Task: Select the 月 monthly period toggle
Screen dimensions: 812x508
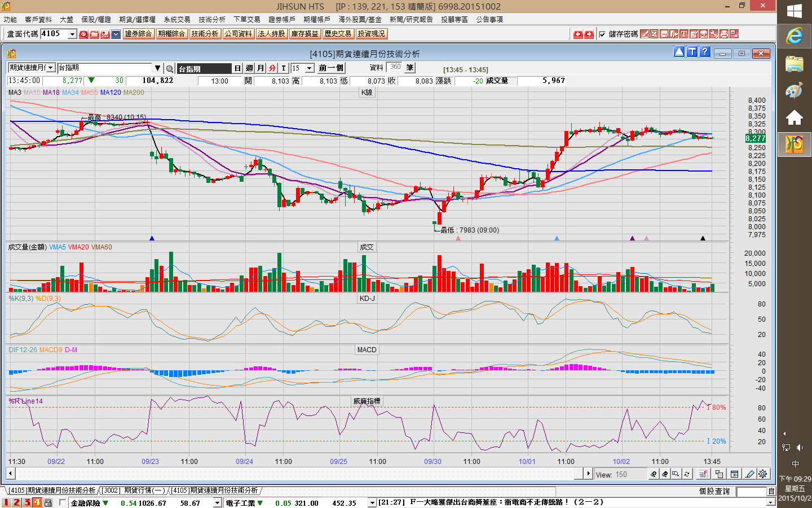Action: [x=261, y=68]
